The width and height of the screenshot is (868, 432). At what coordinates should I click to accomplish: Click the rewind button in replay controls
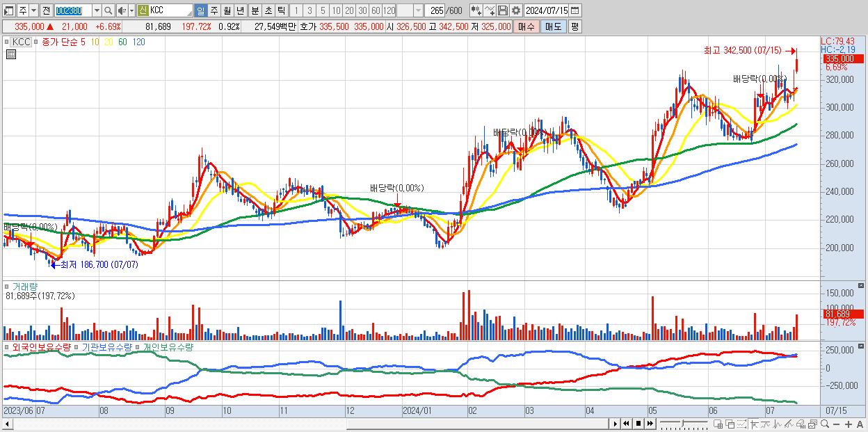(x=627, y=424)
